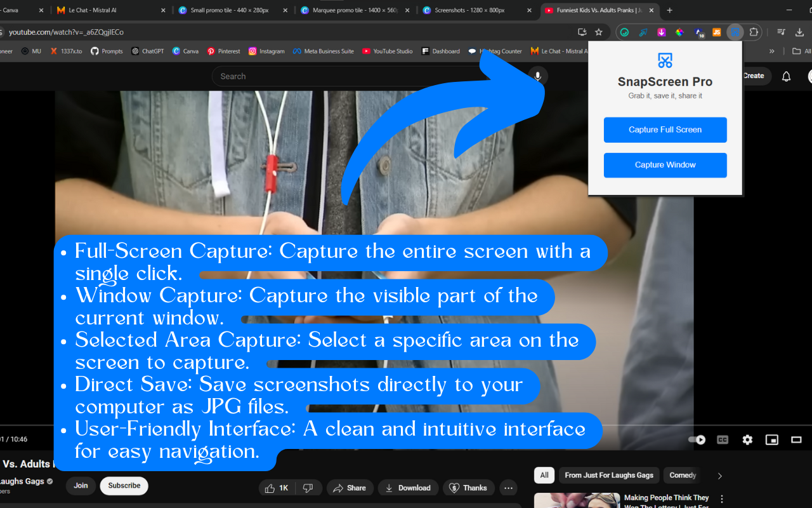Click the green smiley extension icon
Screen dimensions: 812x508
(x=624, y=32)
